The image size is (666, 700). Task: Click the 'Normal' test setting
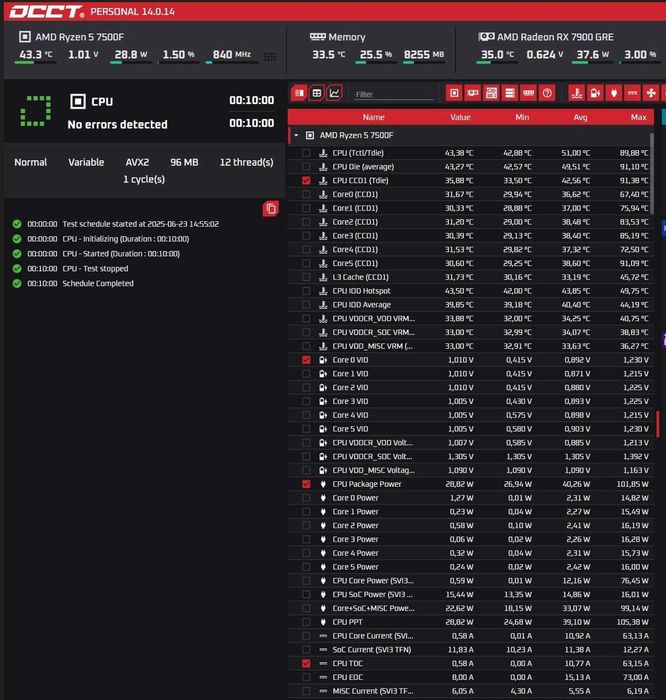point(30,162)
